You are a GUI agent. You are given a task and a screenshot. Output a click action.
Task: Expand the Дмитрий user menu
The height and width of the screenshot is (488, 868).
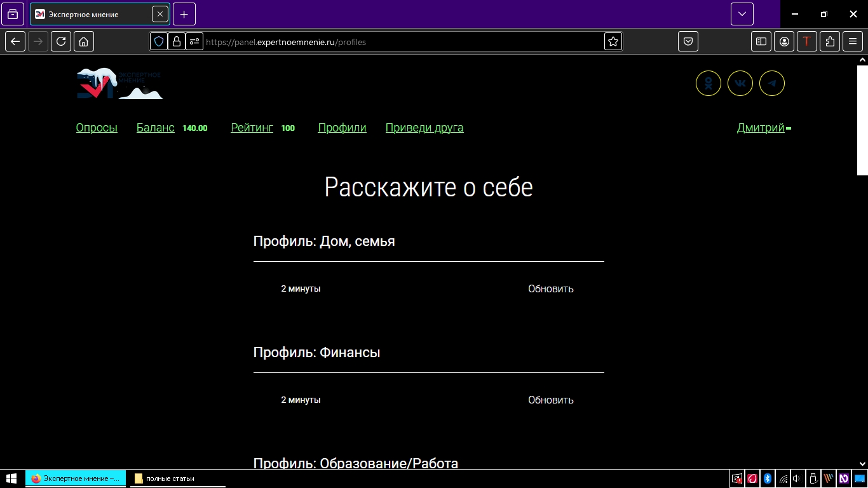tap(764, 128)
